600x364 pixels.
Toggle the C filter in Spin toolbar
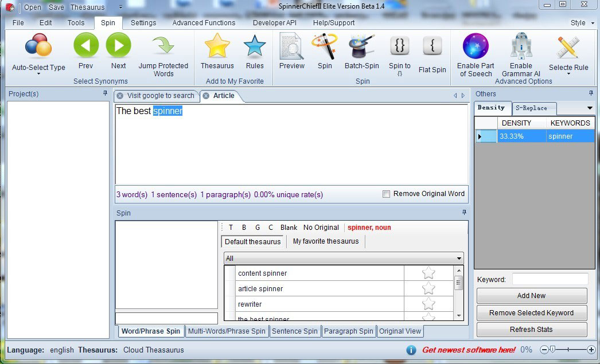coord(271,228)
